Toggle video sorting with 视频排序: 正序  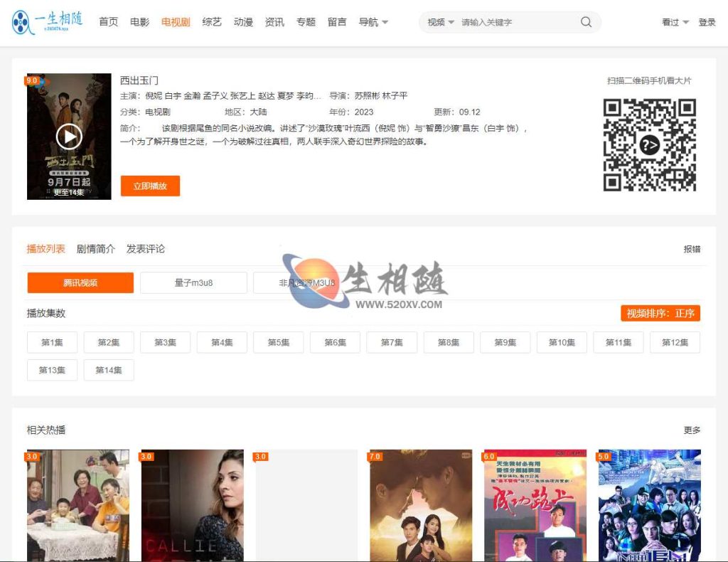tap(660, 313)
